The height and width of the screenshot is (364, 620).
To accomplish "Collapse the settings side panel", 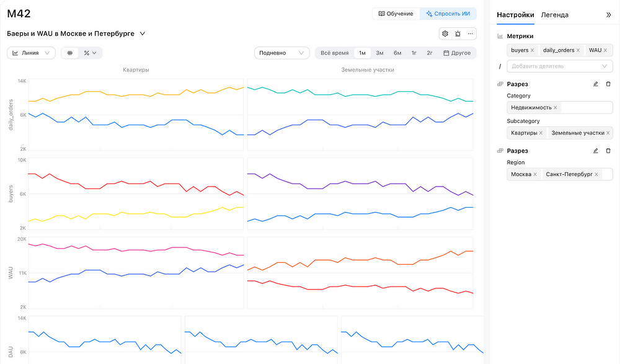I will [x=608, y=15].
